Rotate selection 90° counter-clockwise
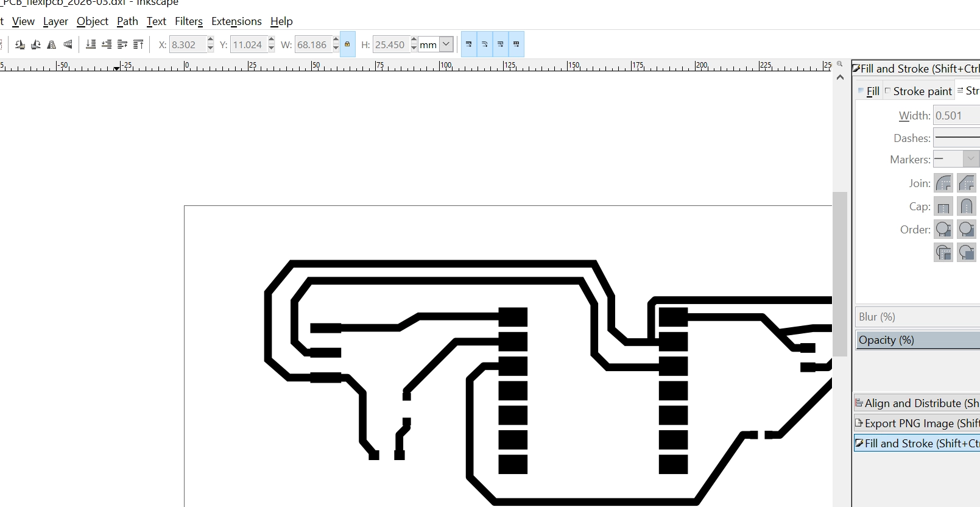980x507 pixels. pos(20,44)
